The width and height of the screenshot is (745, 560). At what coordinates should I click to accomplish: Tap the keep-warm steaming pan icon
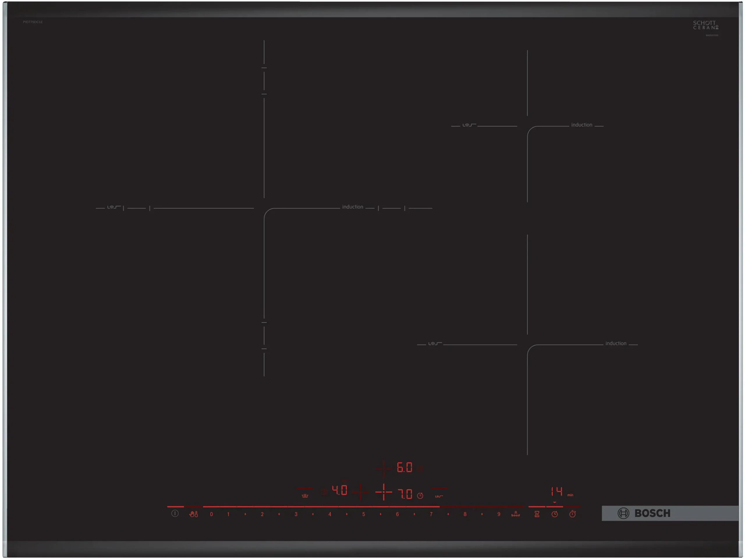[305, 495]
